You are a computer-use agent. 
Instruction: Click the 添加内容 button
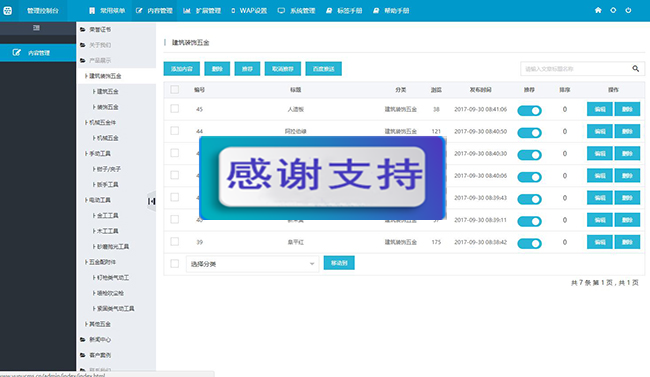click(x=182, y=69)
